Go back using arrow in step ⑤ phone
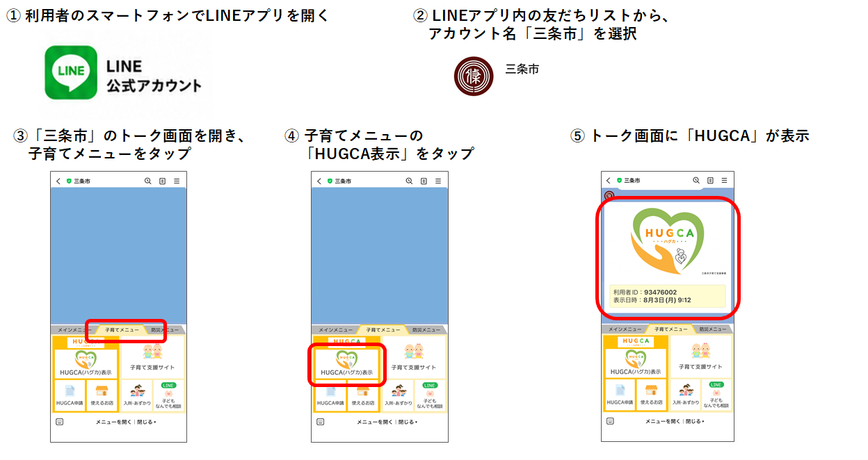This screenshot has width=868, height=460. click(x=608, y=180)
